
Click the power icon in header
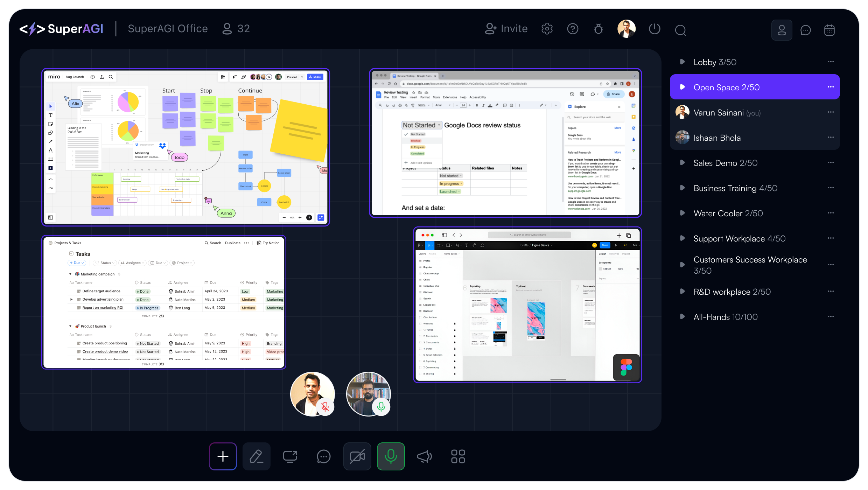click(x=654, y=29)
